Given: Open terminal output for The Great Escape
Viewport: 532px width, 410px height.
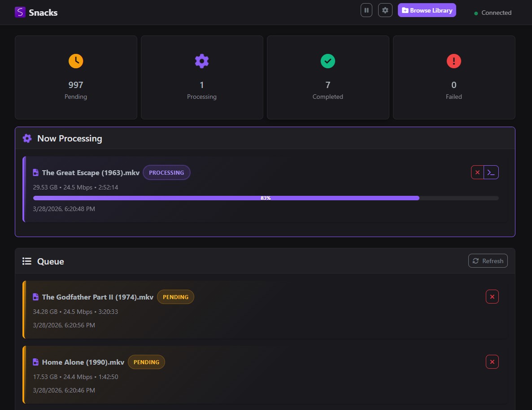Looking at the screenshot, I should point(491,172).
